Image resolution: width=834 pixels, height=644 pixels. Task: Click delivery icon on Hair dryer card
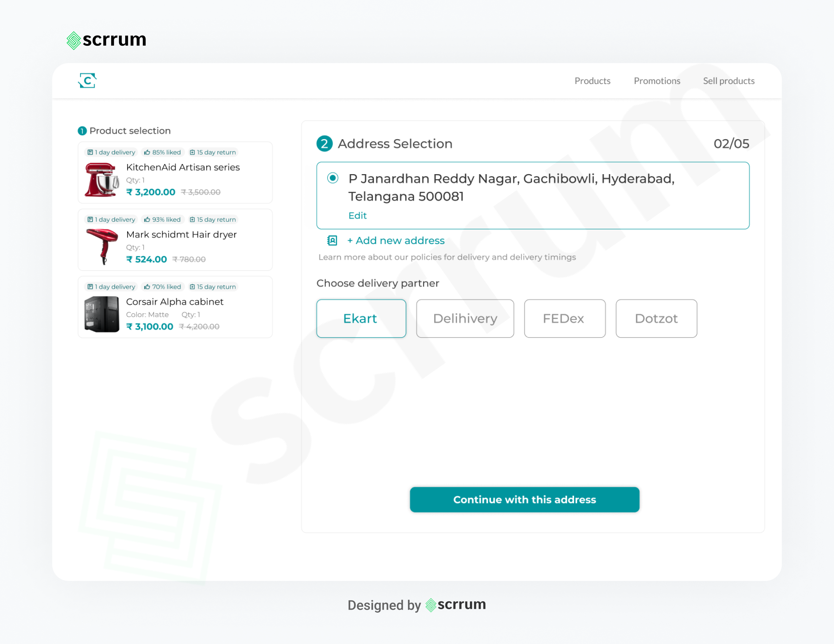pyautogui.click(x=90, y=220)
